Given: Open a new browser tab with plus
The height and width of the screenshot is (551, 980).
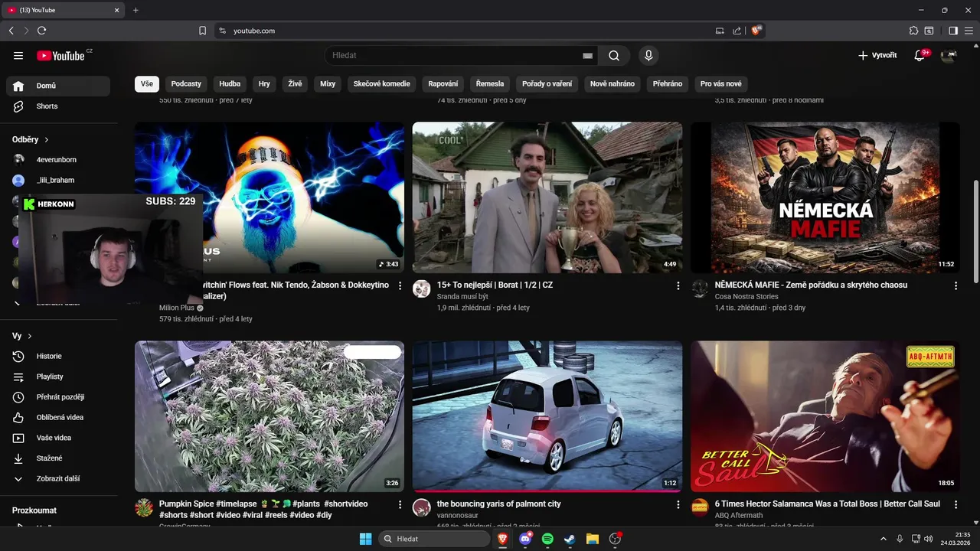Looking at the screenshot, I should (136, 10).
